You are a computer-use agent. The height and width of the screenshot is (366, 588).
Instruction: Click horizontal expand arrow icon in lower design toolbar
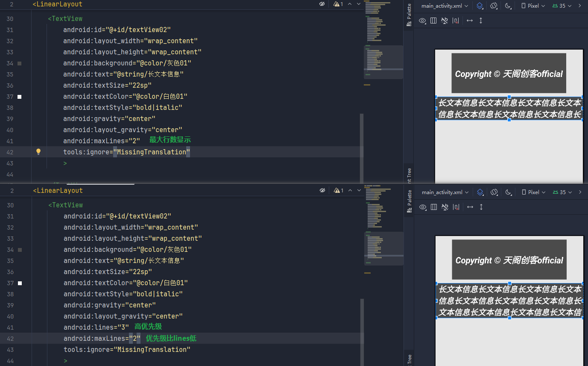[x=470, y=207]
